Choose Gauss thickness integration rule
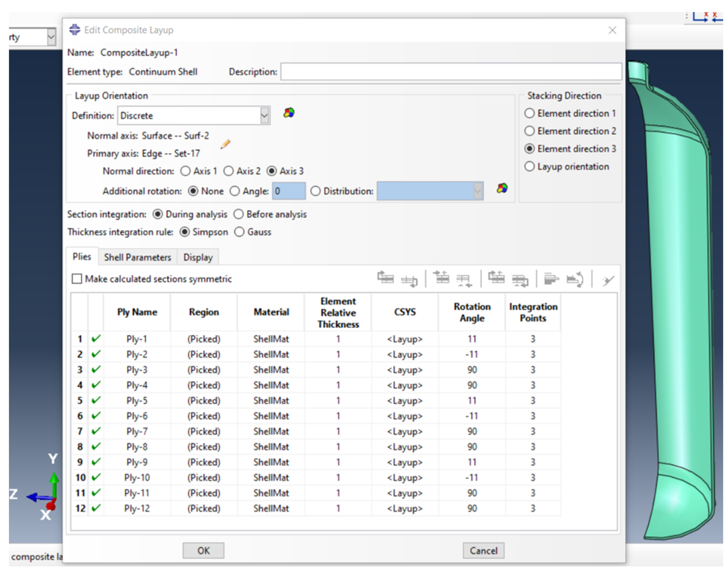The image size is (728, 574). coord(239,232)
